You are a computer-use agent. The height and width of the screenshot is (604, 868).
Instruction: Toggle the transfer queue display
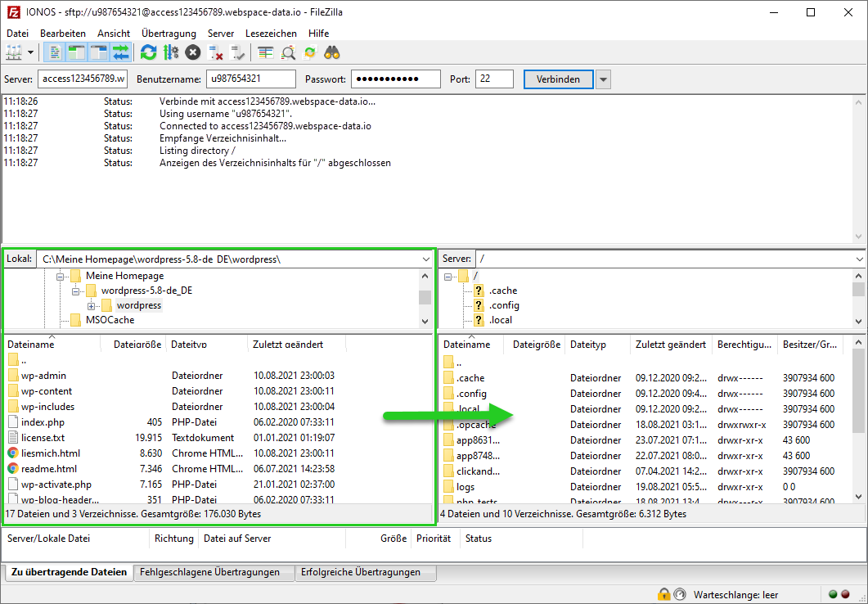[x=120, y=52]
